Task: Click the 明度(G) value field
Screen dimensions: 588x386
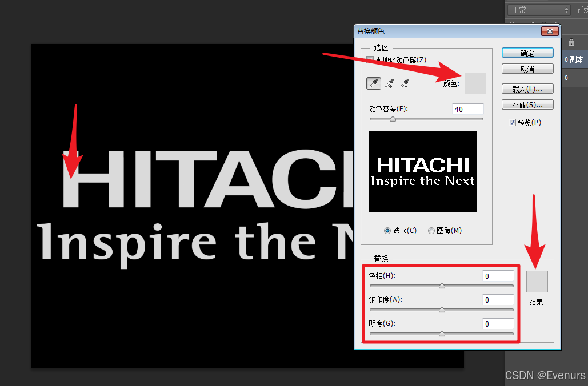Action: [498, 324]
